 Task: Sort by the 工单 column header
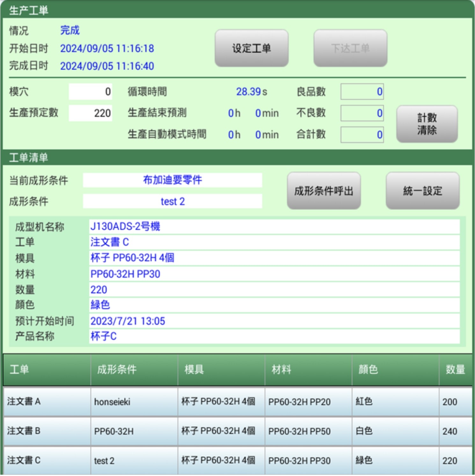47,370
